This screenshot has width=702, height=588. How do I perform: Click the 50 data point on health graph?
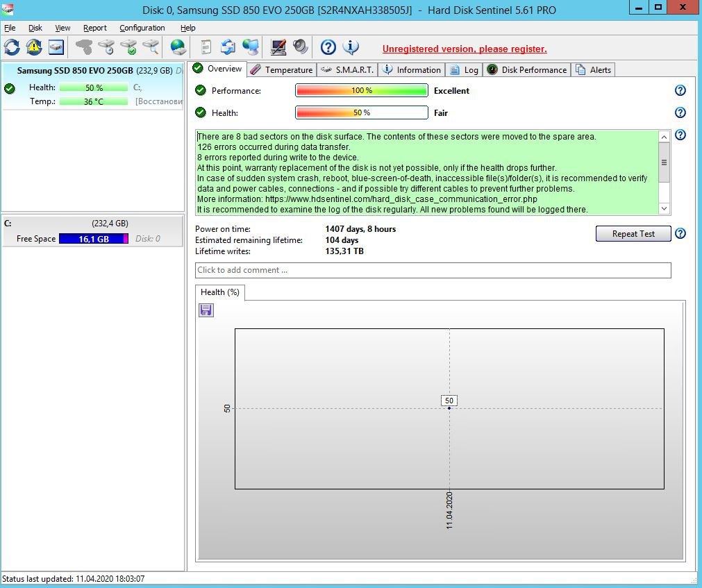[x=449, y=408]
